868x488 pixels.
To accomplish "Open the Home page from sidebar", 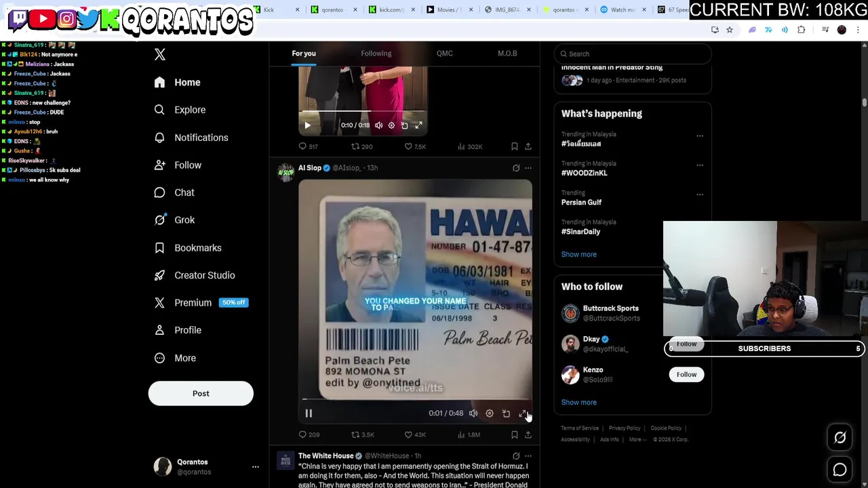I will point(177,82).
